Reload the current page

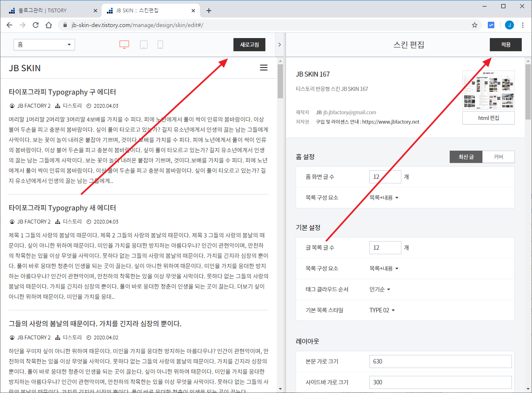coord(36,25)
